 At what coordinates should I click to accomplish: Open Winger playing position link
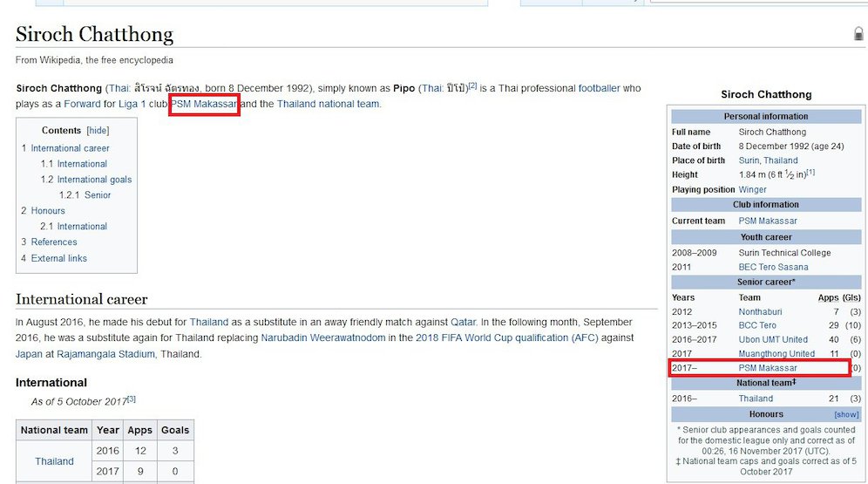point(752,189)
